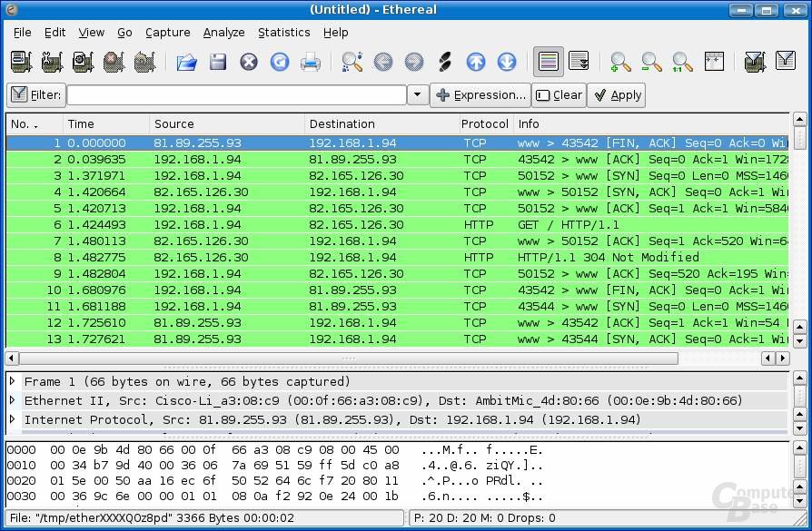Click the packet list horizontal scrollbar

pos(349,359)
